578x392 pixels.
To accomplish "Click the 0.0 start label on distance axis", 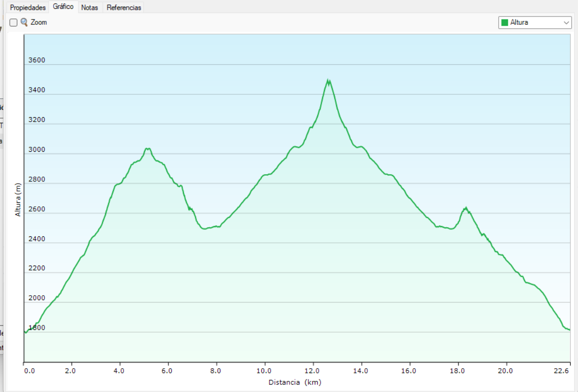I will coord(29,371).
